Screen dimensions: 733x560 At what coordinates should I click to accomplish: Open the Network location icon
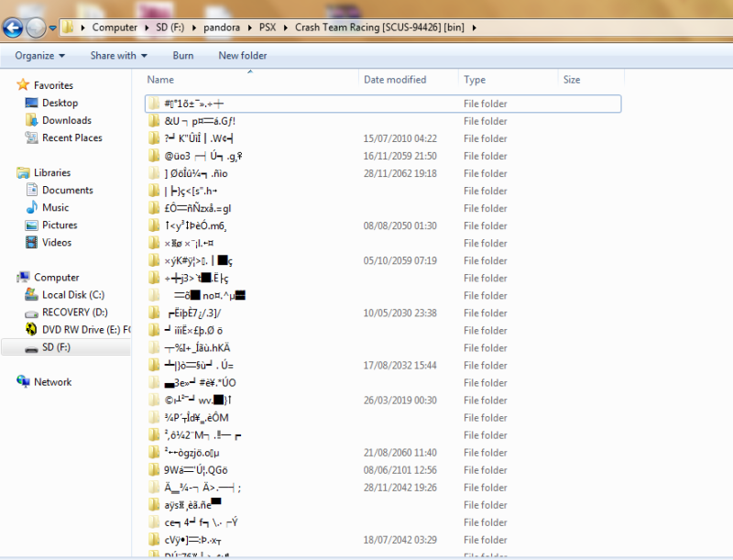pyautogui.click(x=24, y=381)
